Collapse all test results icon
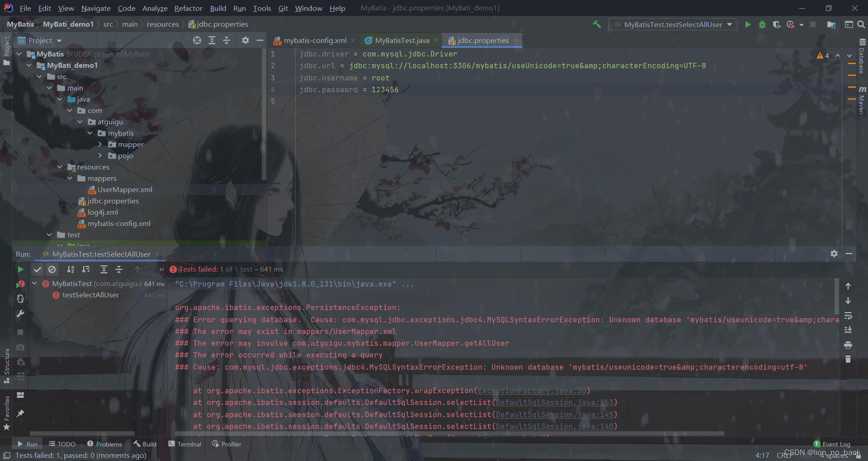 point(119,269)
